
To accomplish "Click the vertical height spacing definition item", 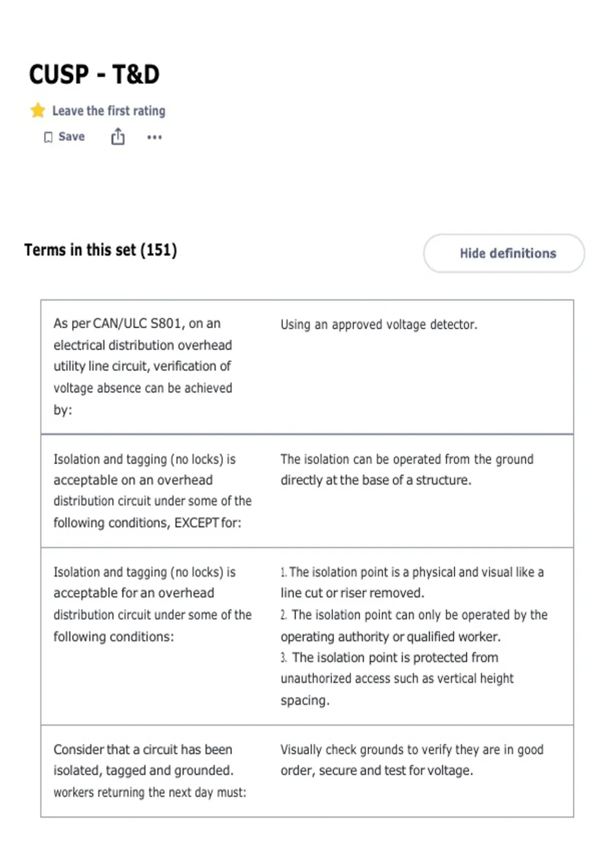I will coord(397,679).
